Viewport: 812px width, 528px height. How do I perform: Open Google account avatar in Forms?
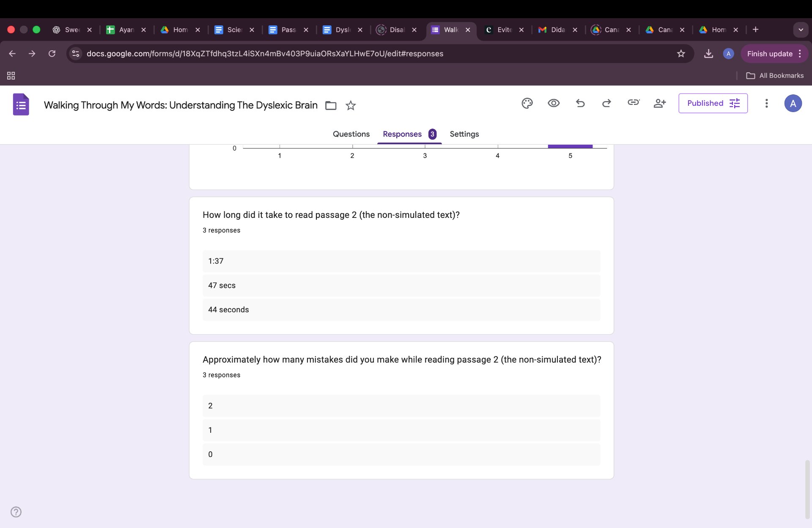tap(793, 103)
